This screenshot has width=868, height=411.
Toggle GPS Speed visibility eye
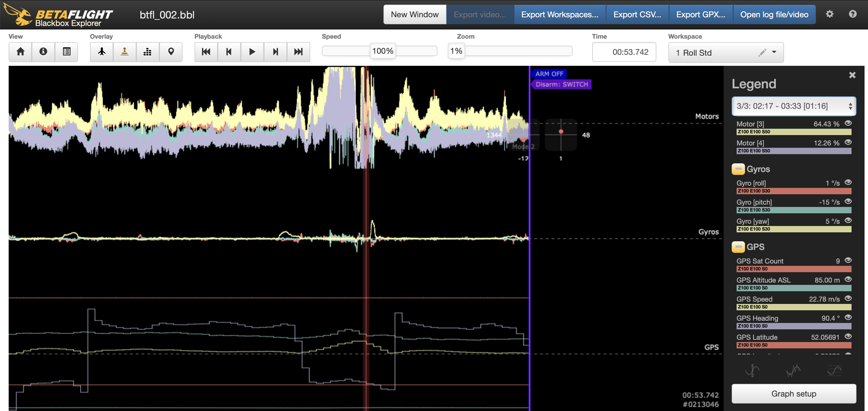[x=848, y=298]
